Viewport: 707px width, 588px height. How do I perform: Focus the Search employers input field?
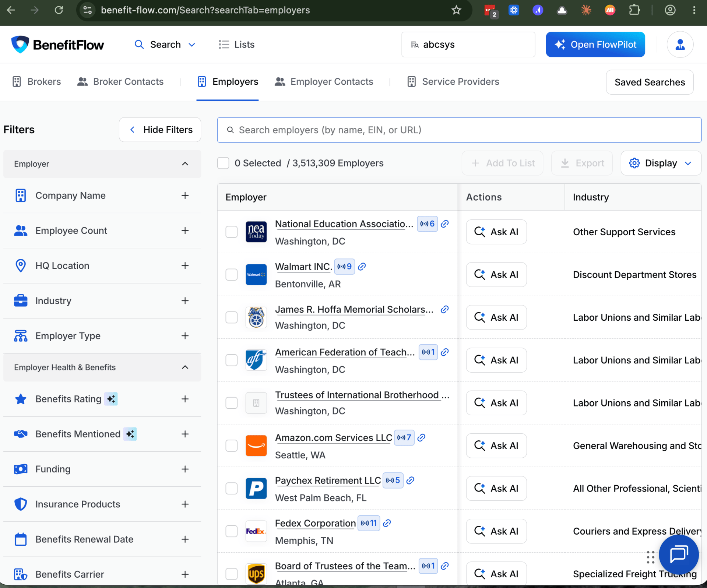tap(459, 130)
